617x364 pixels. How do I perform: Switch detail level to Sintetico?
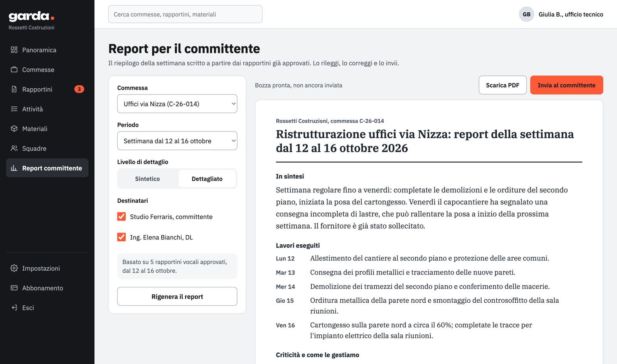pos(147,179)
